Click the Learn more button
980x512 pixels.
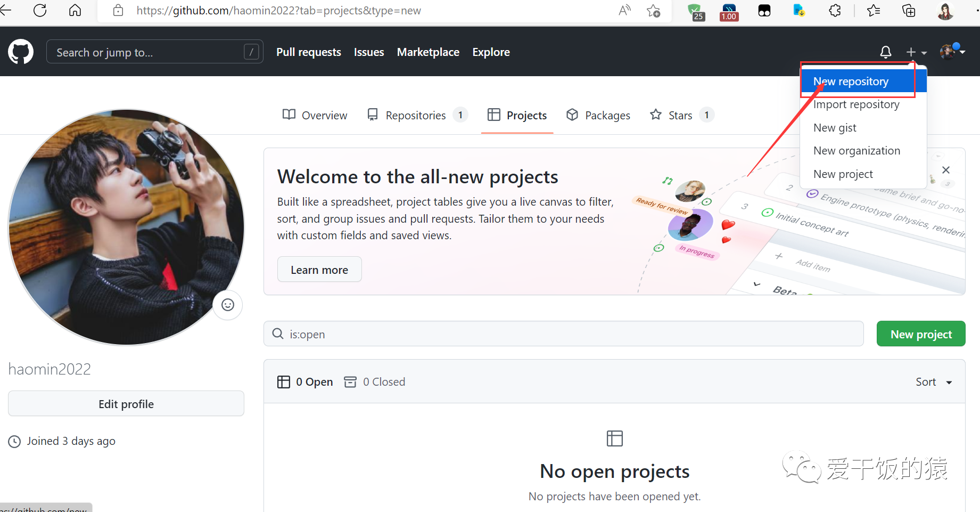(x=319, y=270)
